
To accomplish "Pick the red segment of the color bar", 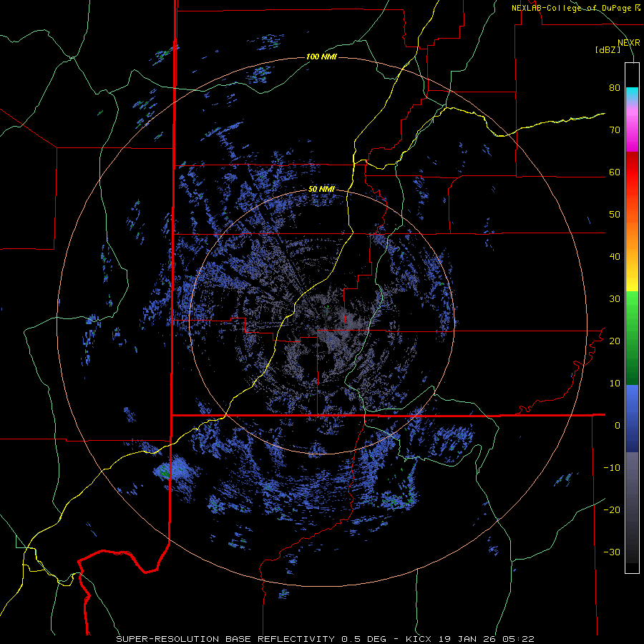I will (x=632, y=172).
